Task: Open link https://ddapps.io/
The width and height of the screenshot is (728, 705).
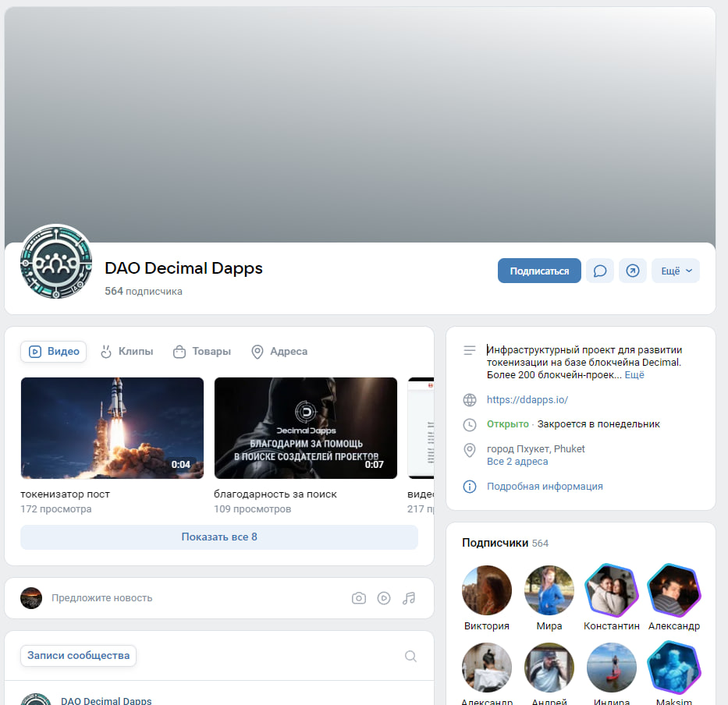Action: 527,400
